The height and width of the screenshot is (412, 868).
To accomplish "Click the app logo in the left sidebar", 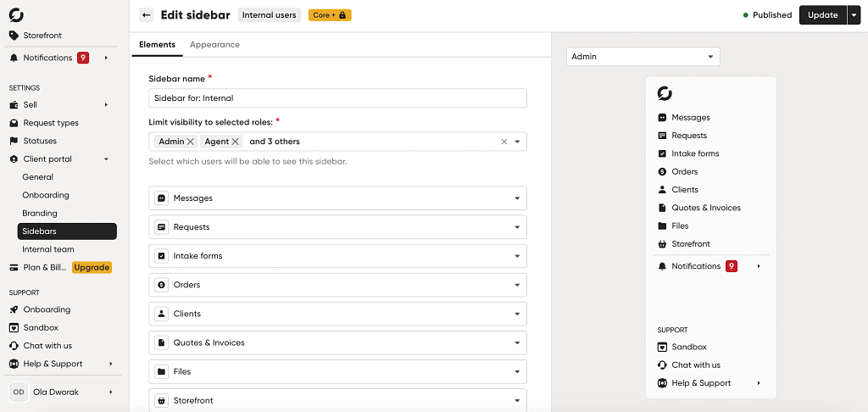I will coord(16,15).
